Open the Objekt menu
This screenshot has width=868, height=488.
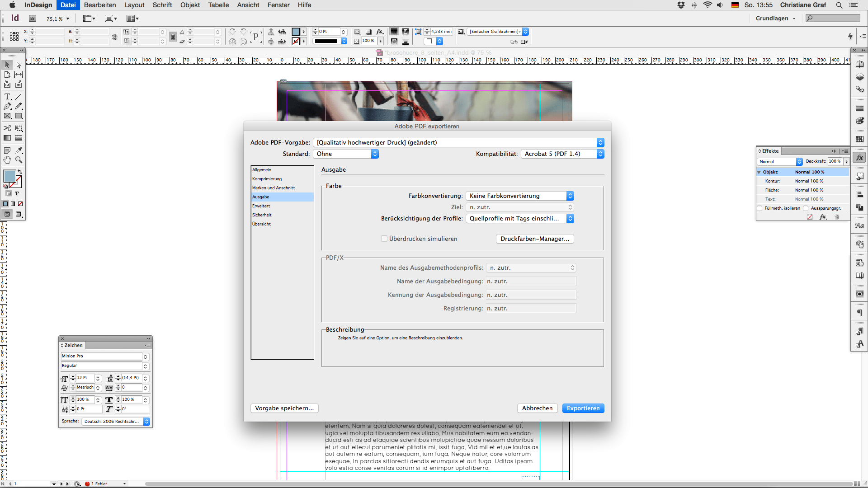pyautogui.click(x=190, y=5)
